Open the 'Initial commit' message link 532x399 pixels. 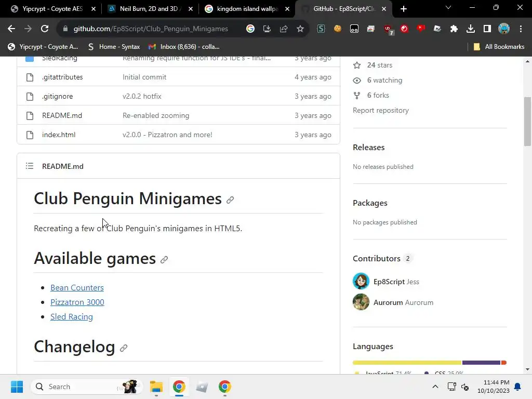[144, 77]
